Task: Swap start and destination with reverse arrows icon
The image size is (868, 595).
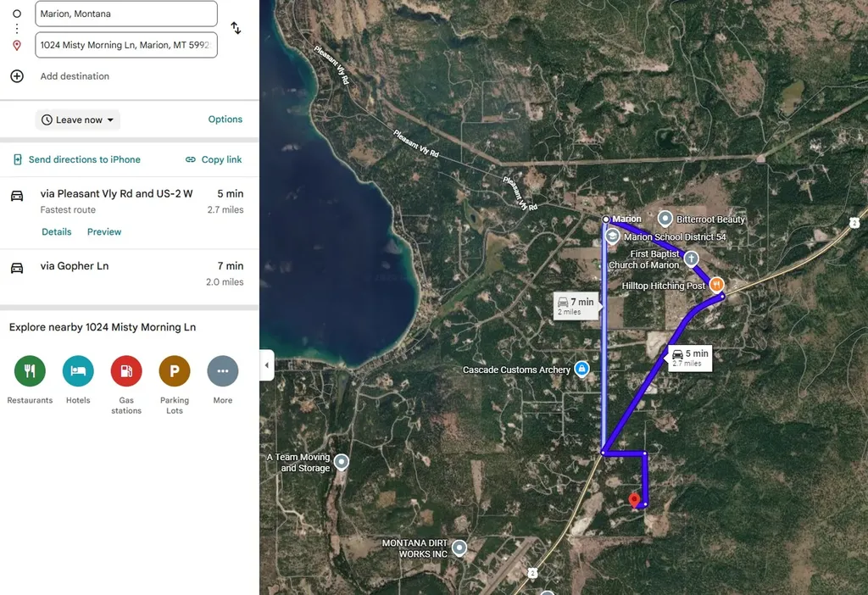Action: [236, 28]
